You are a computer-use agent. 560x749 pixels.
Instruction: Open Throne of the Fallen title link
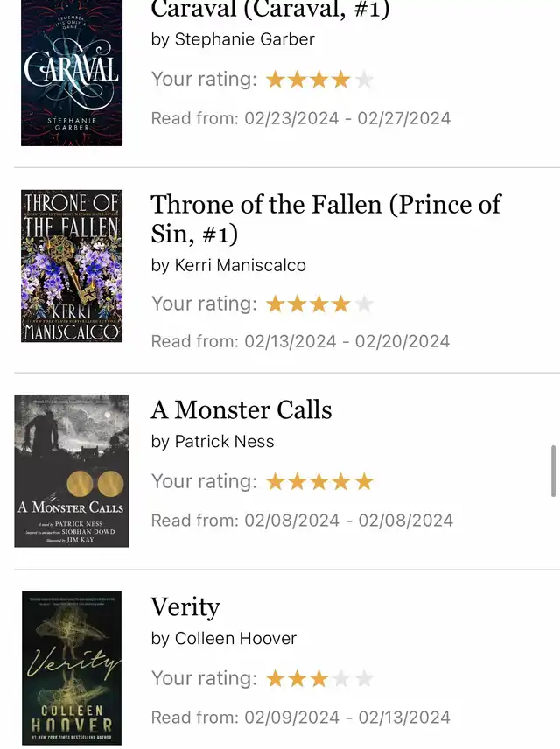(325, 219)
